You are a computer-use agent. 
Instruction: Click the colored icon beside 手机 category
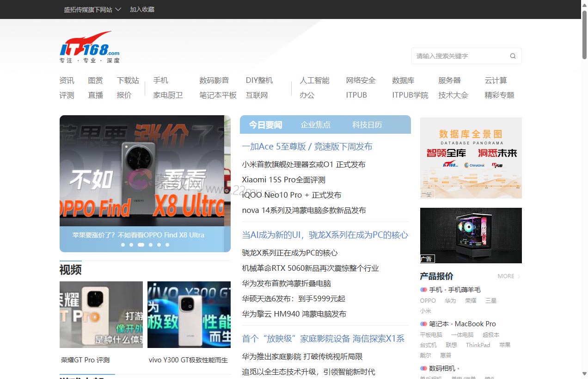(423, 290)
